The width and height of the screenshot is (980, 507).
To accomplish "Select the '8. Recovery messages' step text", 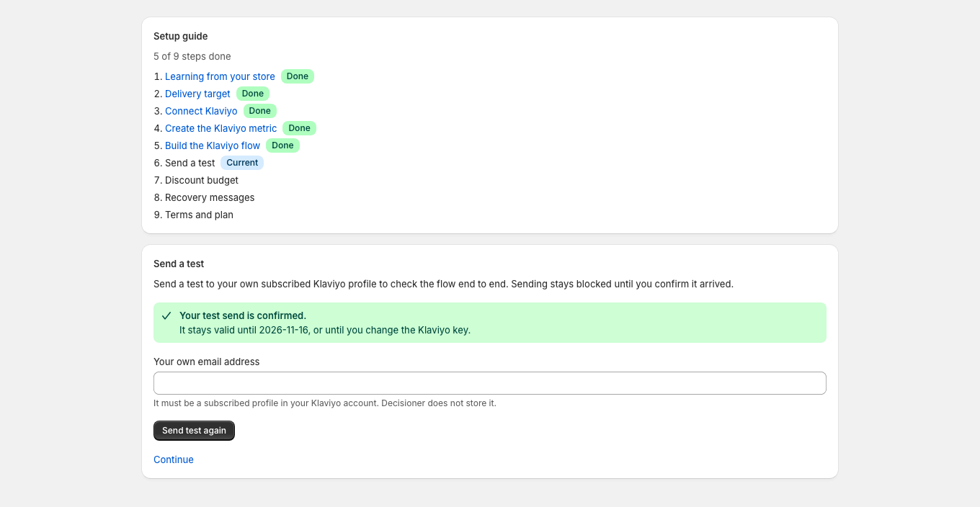I will pyautogui.click(x=204, y=197).
